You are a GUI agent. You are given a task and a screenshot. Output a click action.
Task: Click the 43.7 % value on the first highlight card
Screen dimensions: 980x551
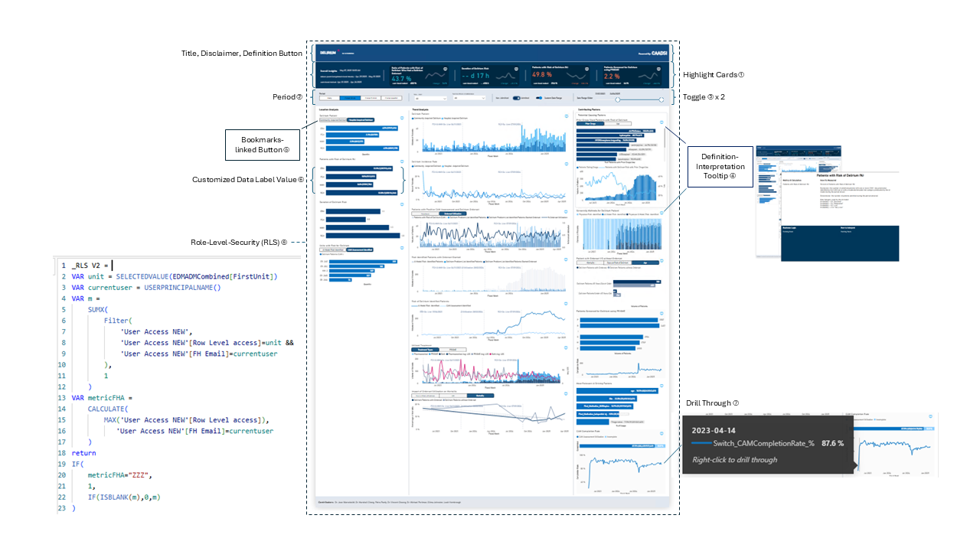click(x=400, y=78)
